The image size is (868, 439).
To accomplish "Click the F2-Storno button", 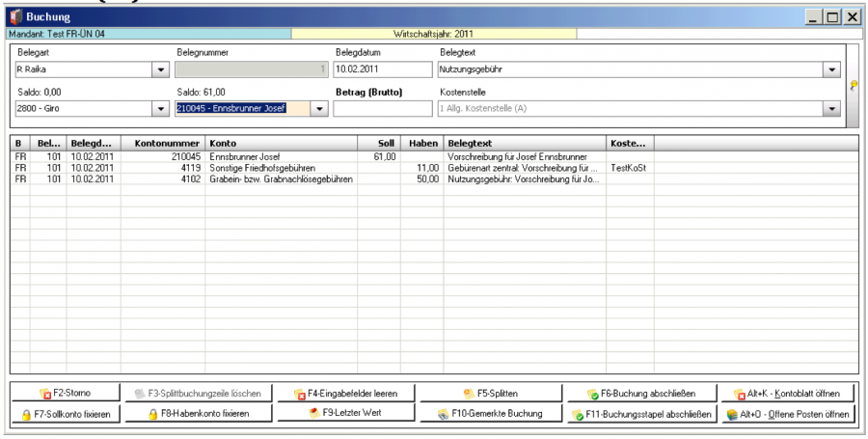I will point(66,393).
